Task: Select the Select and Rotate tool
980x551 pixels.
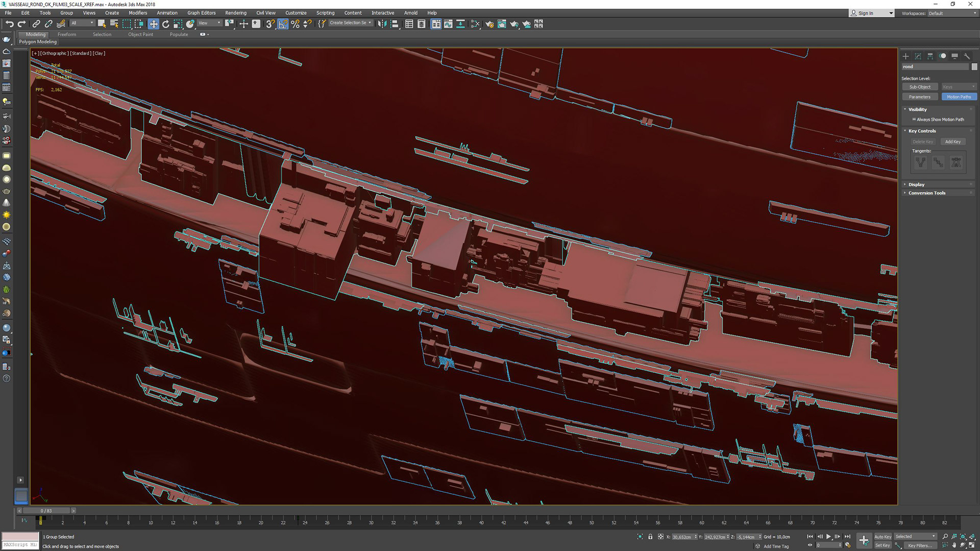Action: 165,23
